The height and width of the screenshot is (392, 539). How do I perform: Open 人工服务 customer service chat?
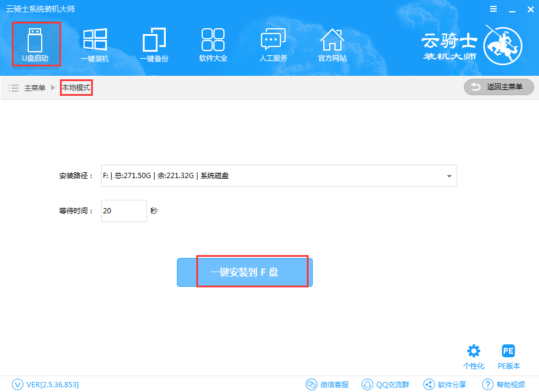tap(273, 45)
